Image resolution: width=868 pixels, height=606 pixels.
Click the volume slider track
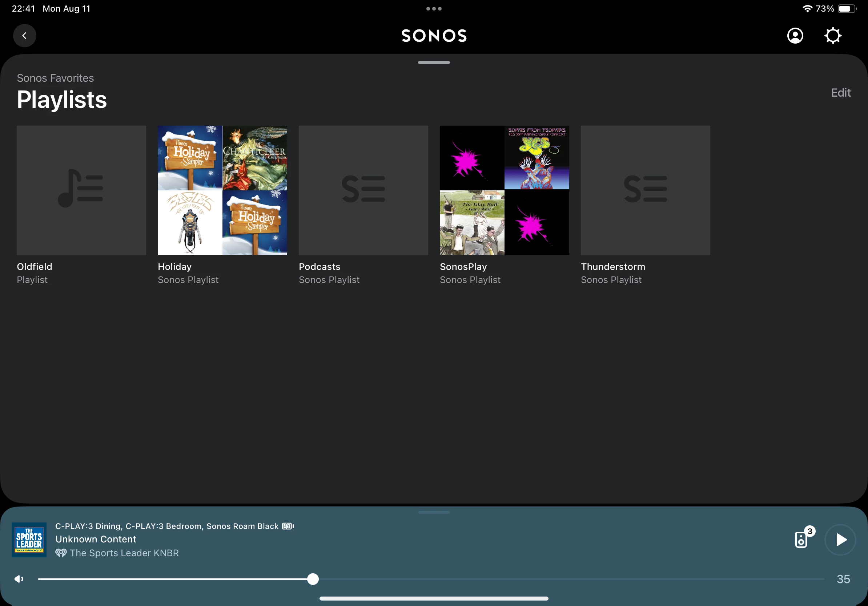[431, 579]
